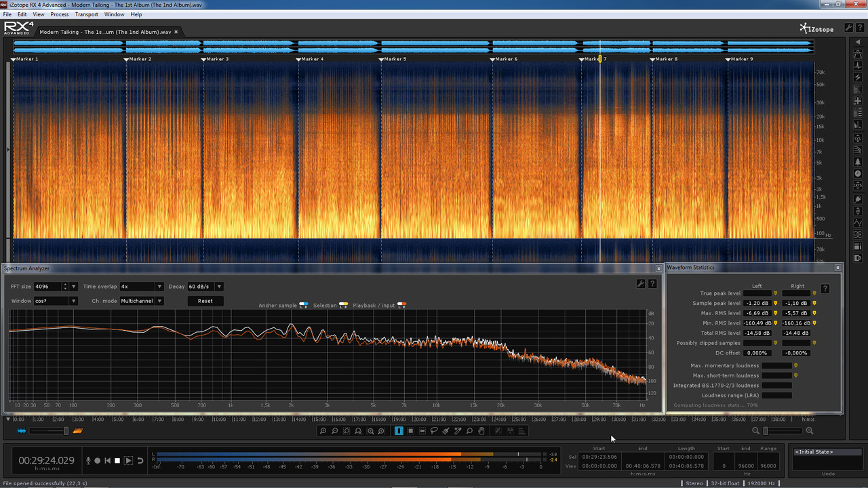Select the frequency selection tool
Image resolution: width=868 pixels, height=488 pixels.
pyautogui.click(x=422, y=431)
